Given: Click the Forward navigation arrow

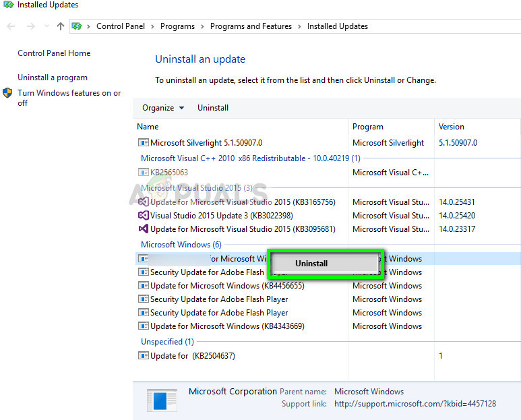Looking at the screenshot, I should coord(30,26).
